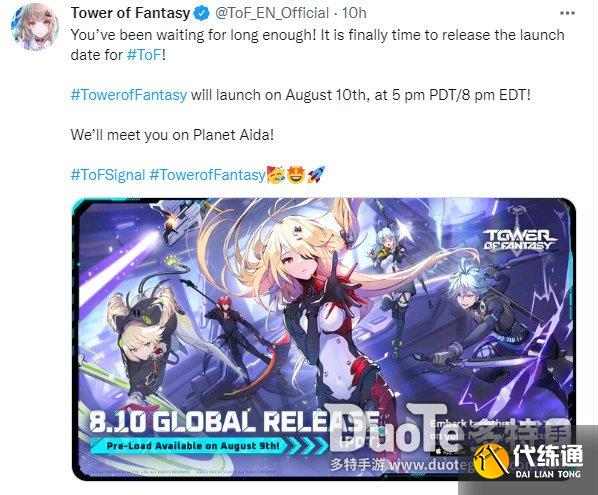Click the blue verified badge
This screenshot has height=495, width=598.
(x=202, y=13)
